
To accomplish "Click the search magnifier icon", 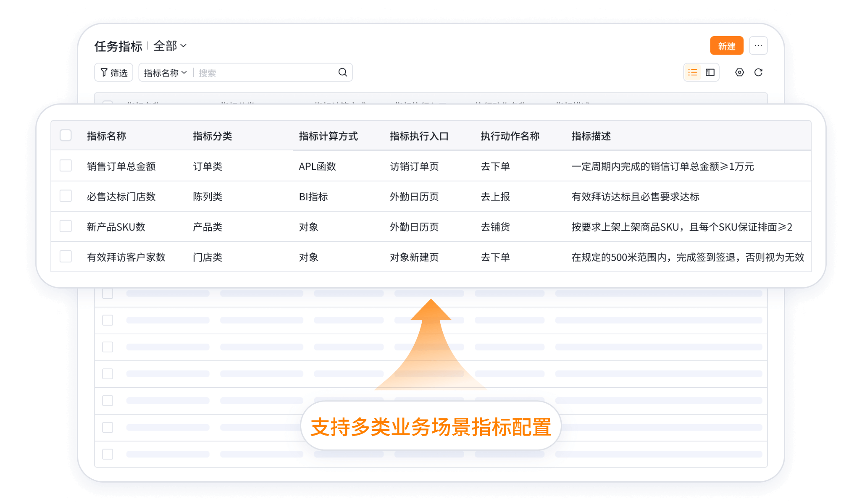I will tap(343, 72).
